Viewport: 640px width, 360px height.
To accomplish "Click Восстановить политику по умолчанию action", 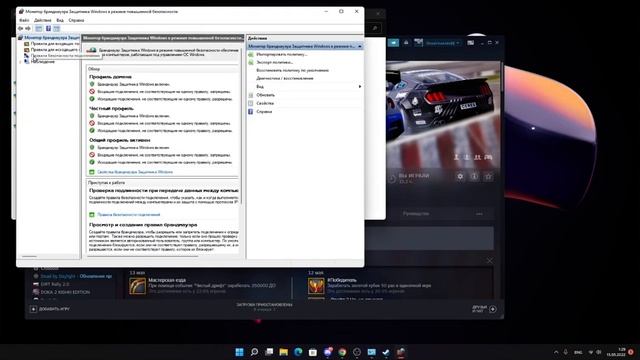I will click(293, 70).
